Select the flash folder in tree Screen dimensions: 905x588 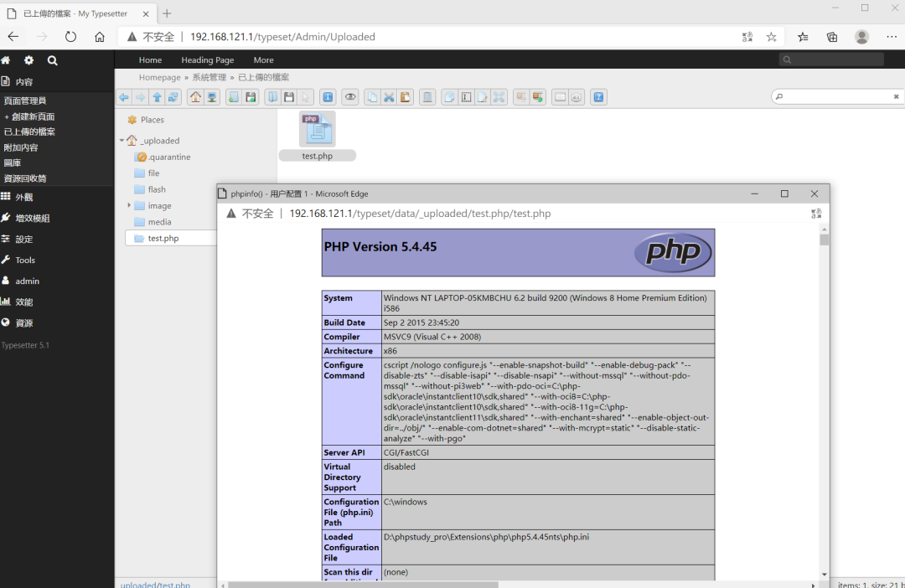point(150,189)
